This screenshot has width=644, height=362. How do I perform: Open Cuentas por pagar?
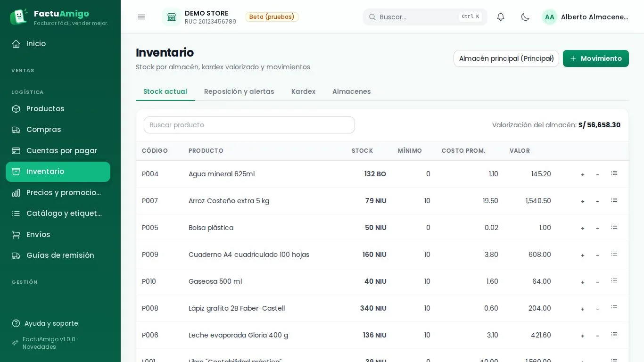(58, 151)
